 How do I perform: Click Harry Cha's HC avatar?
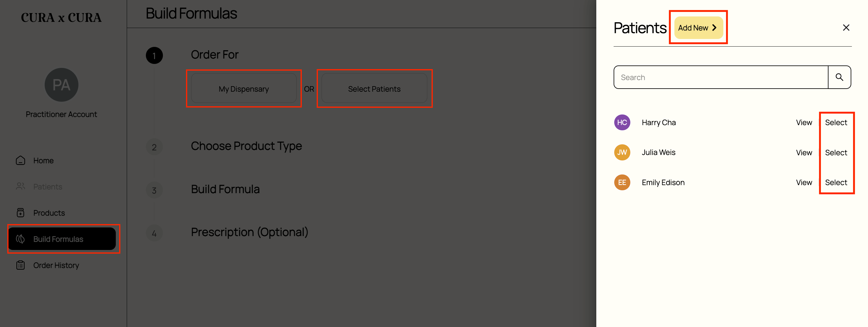tap(622, 122)
